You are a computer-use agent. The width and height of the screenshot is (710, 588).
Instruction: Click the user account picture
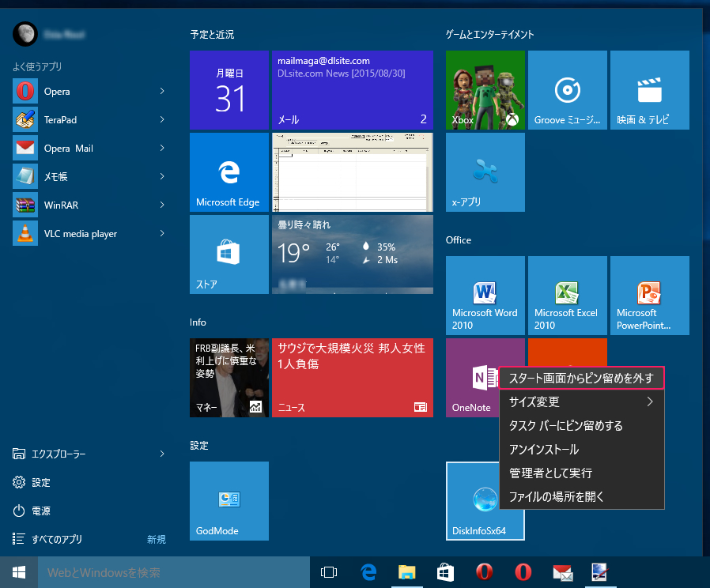pyautogui.click(x=25, y=34)
